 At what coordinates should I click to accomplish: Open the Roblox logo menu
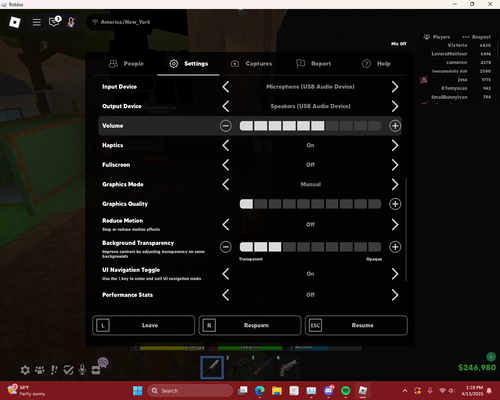[15, 22]
